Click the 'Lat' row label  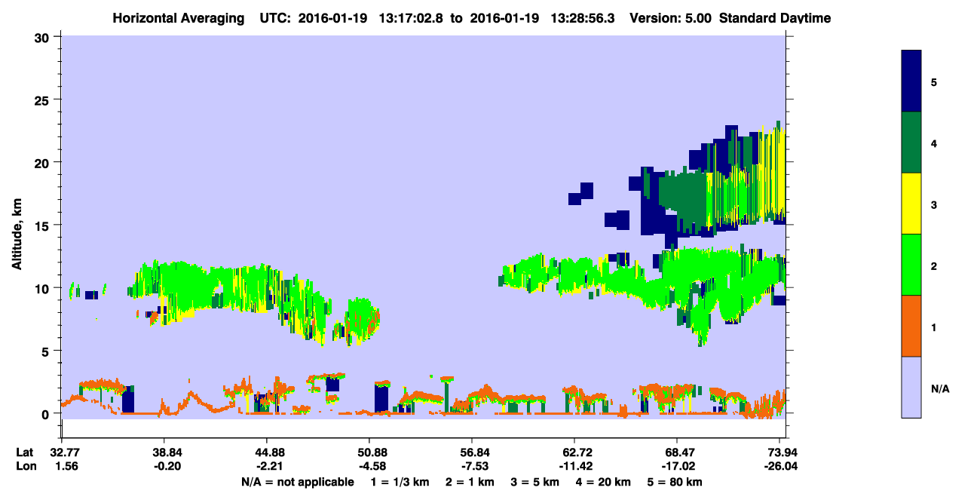pyautogui.click(x=24, y=452)
